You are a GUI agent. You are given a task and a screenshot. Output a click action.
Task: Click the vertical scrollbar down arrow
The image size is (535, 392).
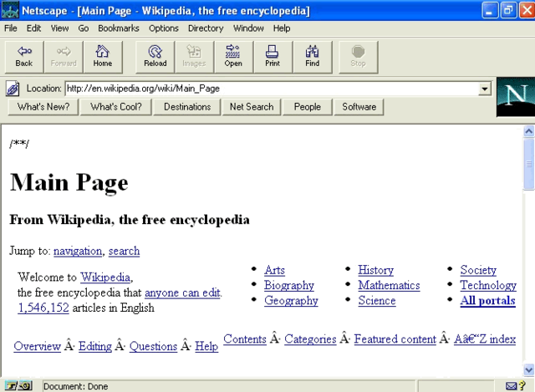[x=529, y=369]
